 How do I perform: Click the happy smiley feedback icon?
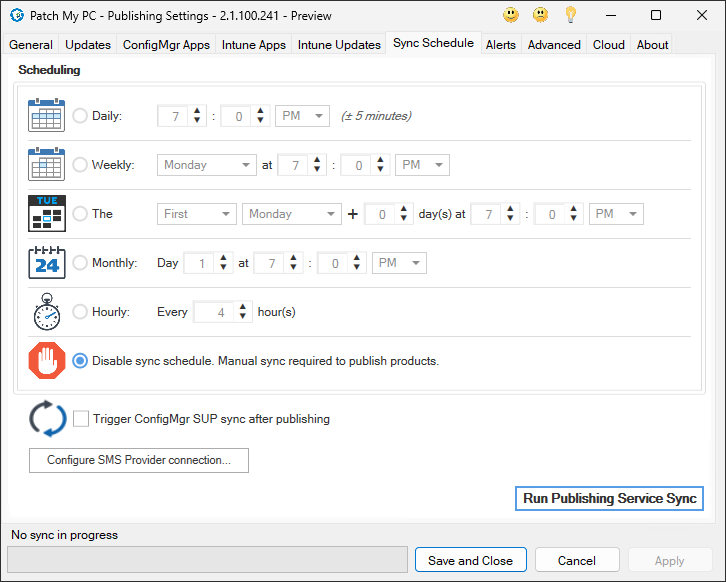[x=511, y=15]
